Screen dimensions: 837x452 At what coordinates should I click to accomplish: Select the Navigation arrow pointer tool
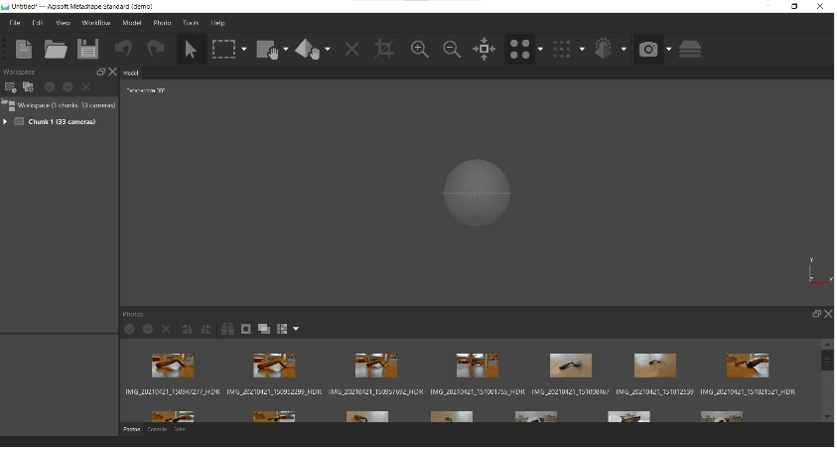[x=190, y=49]
